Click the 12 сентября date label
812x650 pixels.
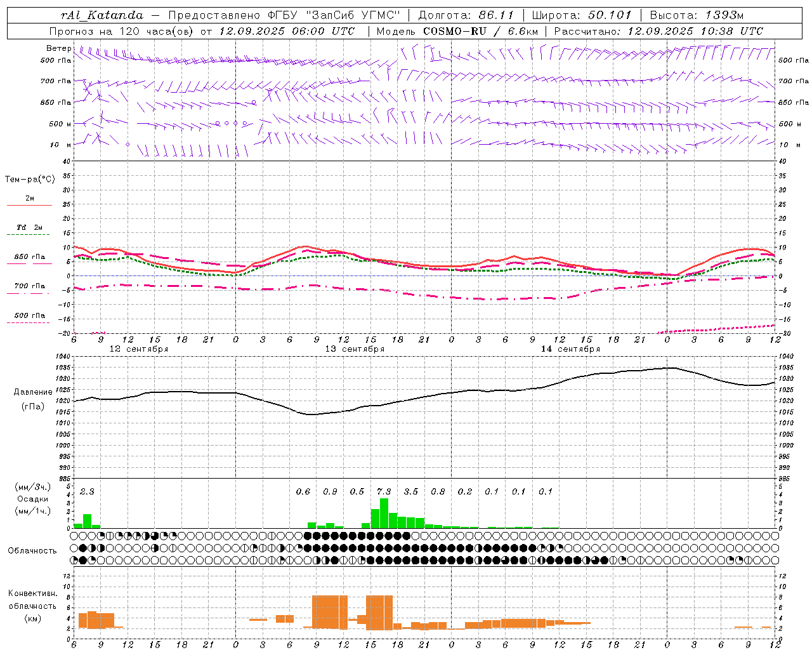point(139,349)
